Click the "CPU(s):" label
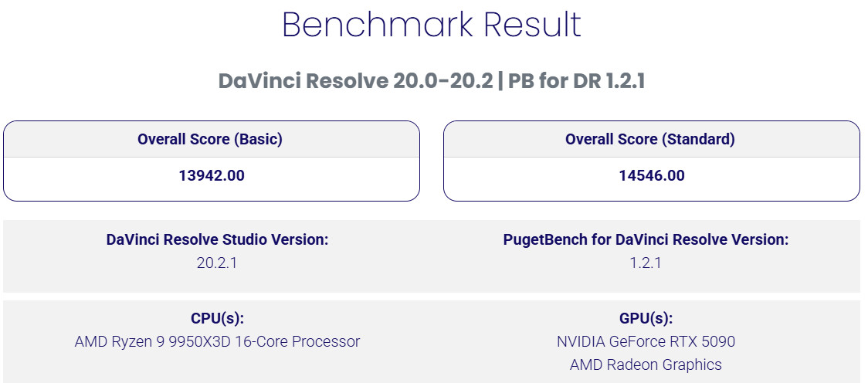 (x=217, y=319)
